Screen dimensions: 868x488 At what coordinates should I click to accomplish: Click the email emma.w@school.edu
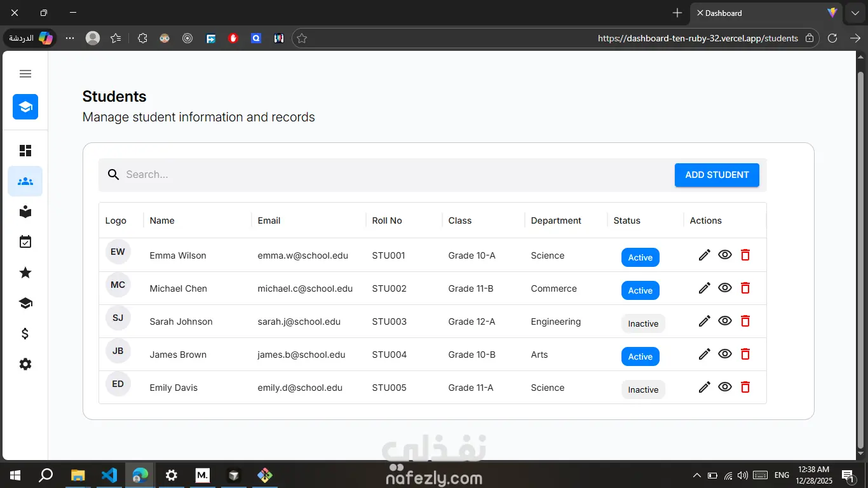[303, 255]
